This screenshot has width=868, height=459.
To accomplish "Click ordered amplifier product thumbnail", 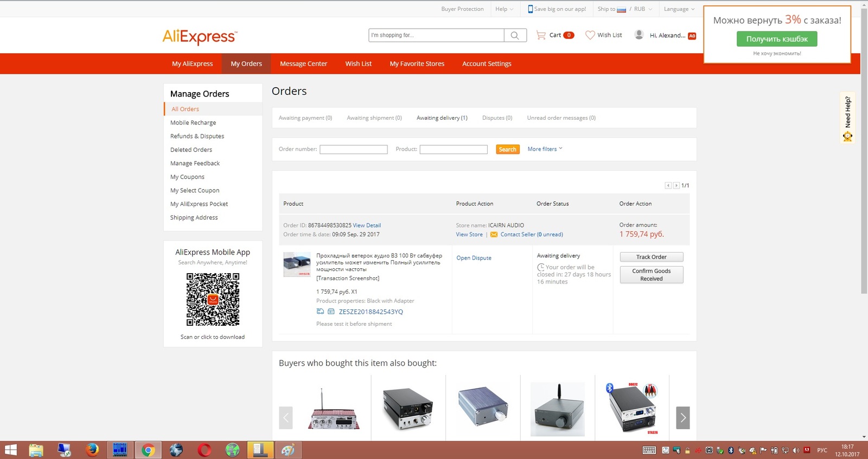I will [x=297, y=264].
